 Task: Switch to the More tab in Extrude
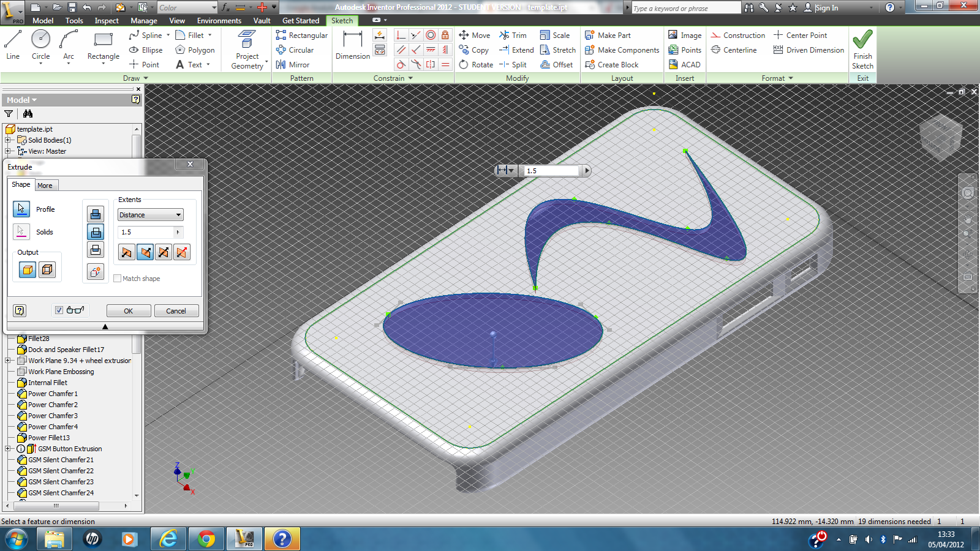(x=45, y=185)
